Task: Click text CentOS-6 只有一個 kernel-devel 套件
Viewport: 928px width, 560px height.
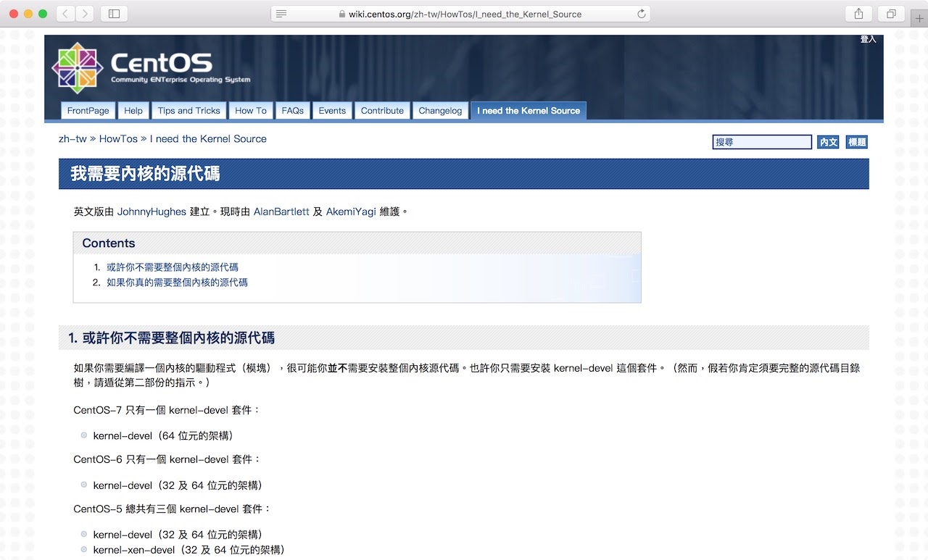Action: [167, 459]
